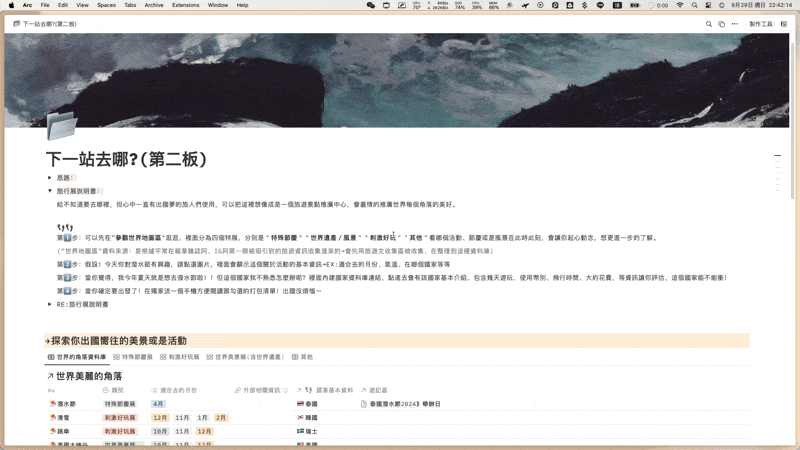This screenshot has height=450, width=800.
Task: Click the 遊記區 column header
Action: pos(374,390)
